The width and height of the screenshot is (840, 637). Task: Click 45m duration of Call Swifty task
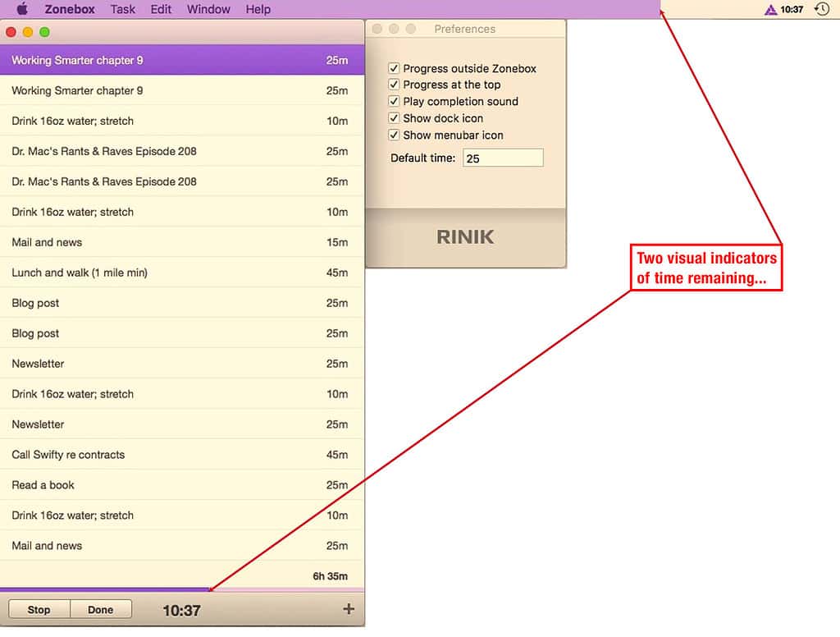tap(337, 455)
